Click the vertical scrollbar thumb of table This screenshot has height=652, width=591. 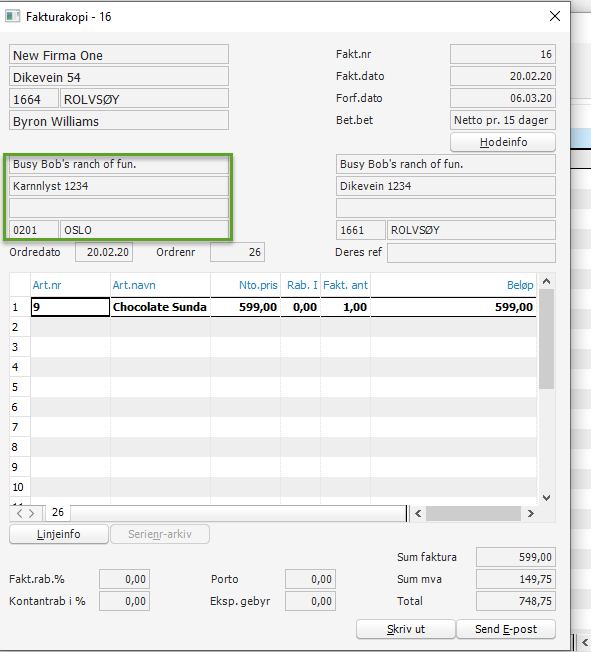(x=546, y=339)
